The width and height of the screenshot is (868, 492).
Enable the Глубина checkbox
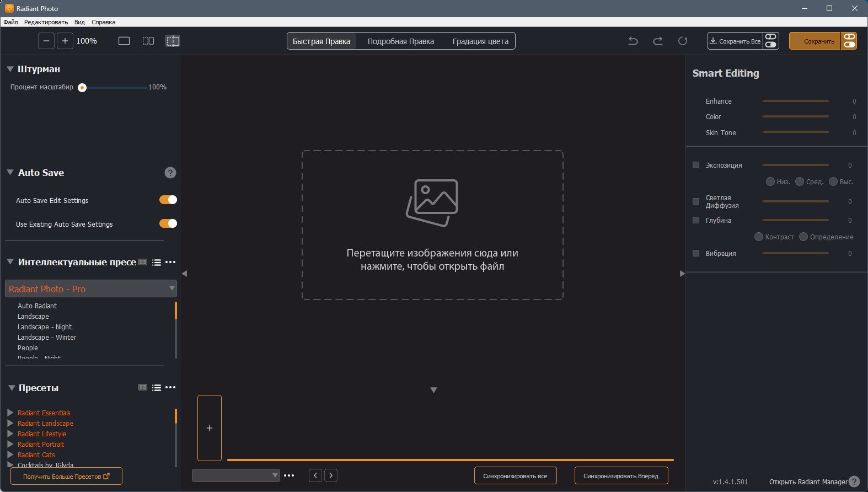pos(696,220)
